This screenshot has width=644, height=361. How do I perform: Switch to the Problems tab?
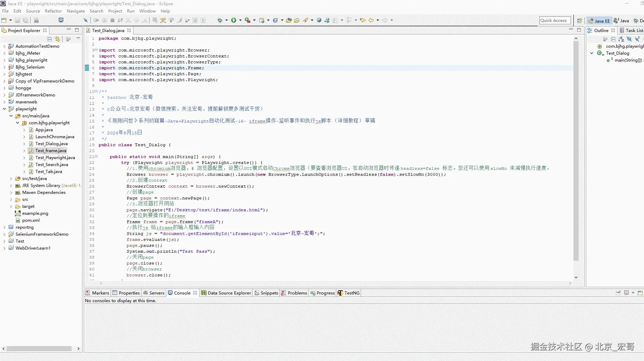[x=294, y=293]
